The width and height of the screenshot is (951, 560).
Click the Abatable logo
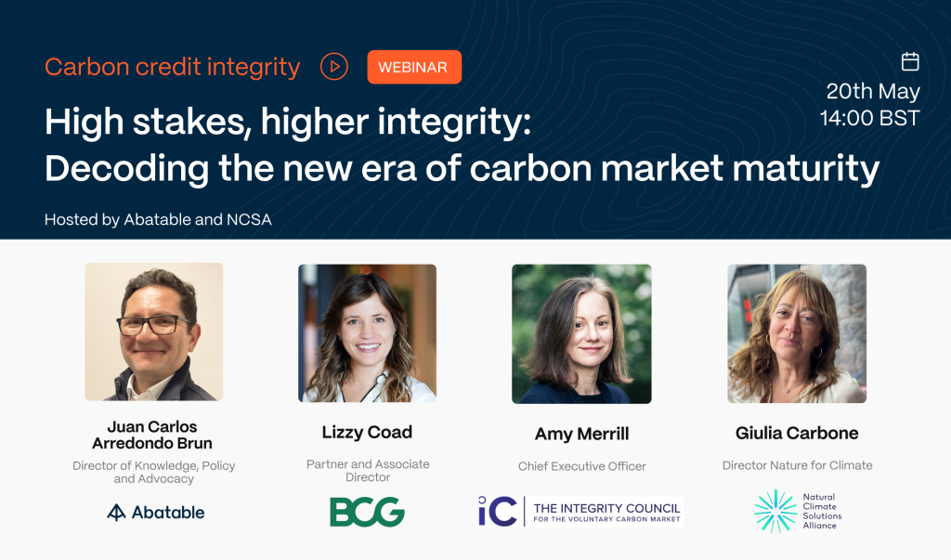coord(156,512)
